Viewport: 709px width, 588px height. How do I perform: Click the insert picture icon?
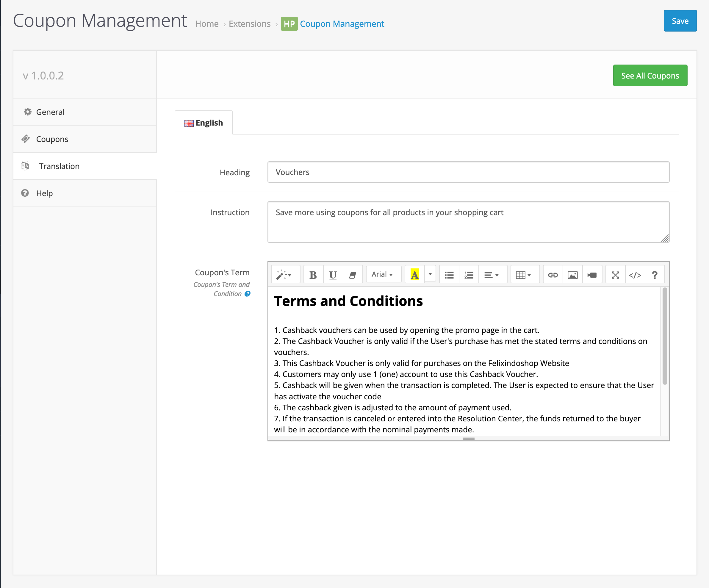pyautogui.click(x=573, y=275)
